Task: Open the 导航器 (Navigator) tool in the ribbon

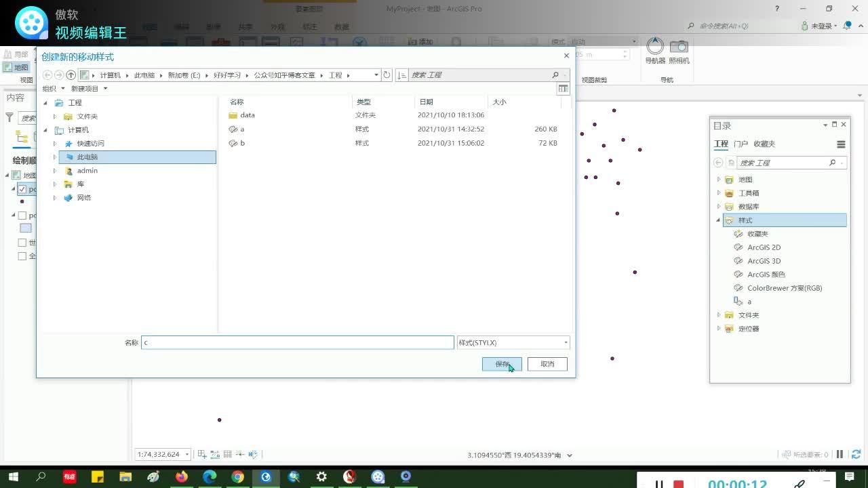Action: [654, 47]
